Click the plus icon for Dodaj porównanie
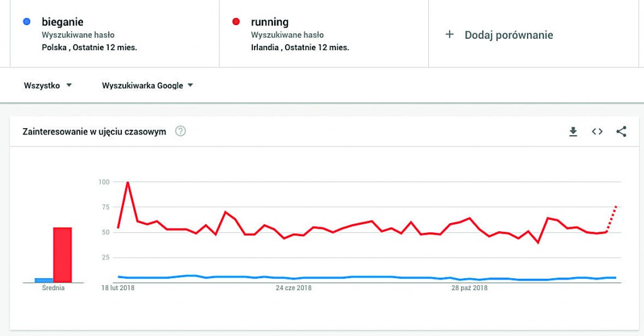The width and height of the screenshot is (644, 336). pos(449,35)
